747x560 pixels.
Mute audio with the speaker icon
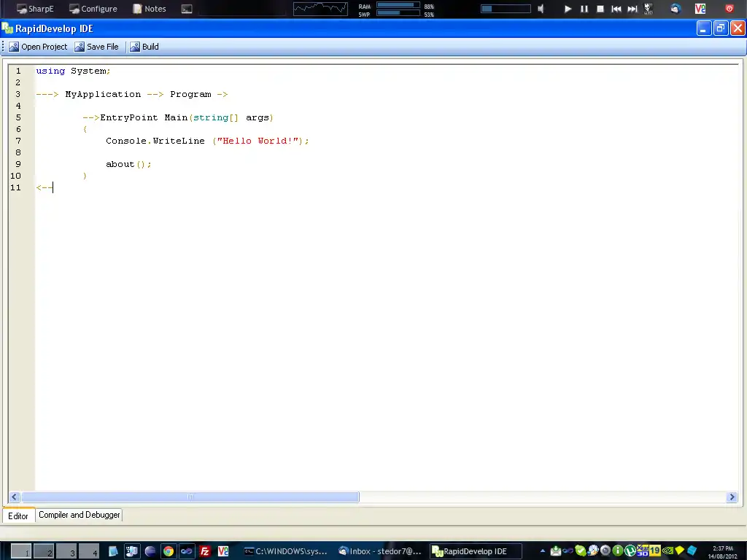click(x=541, y=9)
